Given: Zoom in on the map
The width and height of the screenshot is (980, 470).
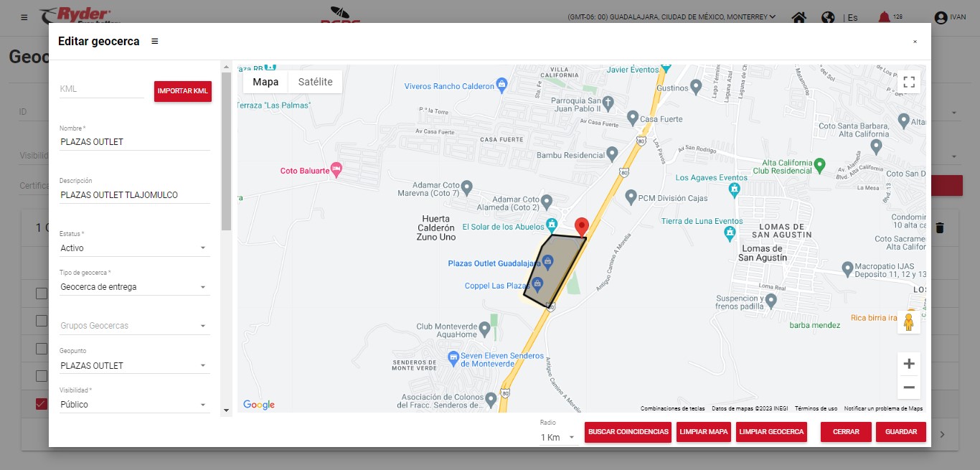Looking at the screenshot, I should (x=909, y=364).
